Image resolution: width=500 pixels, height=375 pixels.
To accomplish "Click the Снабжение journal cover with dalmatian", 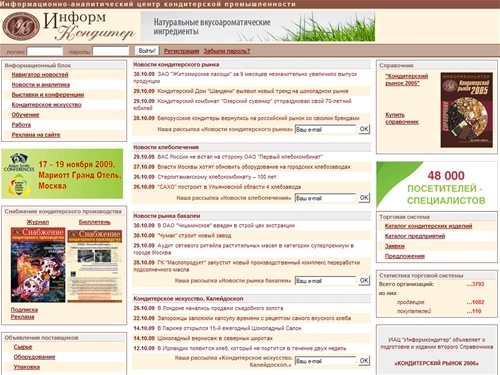I will (x=38, y=265).
